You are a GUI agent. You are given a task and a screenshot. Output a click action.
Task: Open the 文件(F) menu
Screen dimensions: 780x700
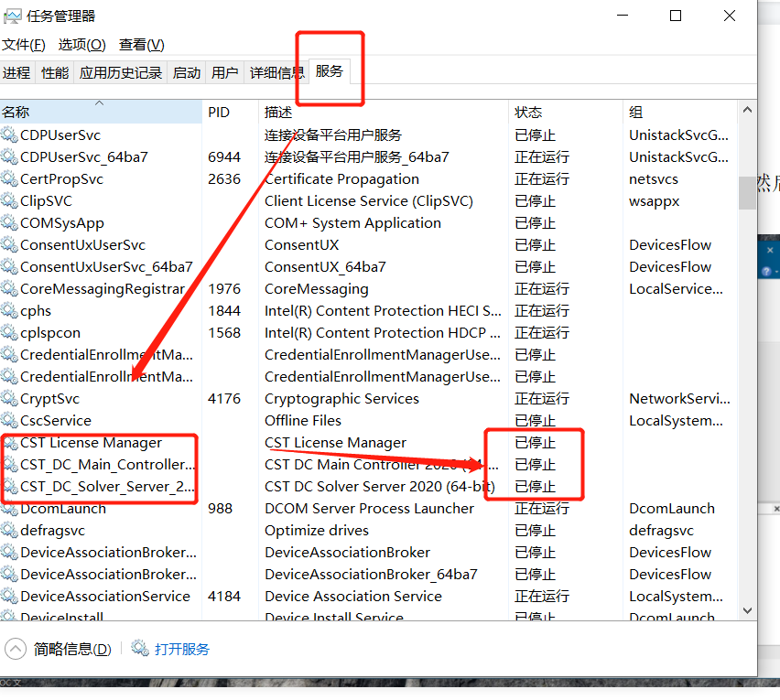click(x=25, y=44)
